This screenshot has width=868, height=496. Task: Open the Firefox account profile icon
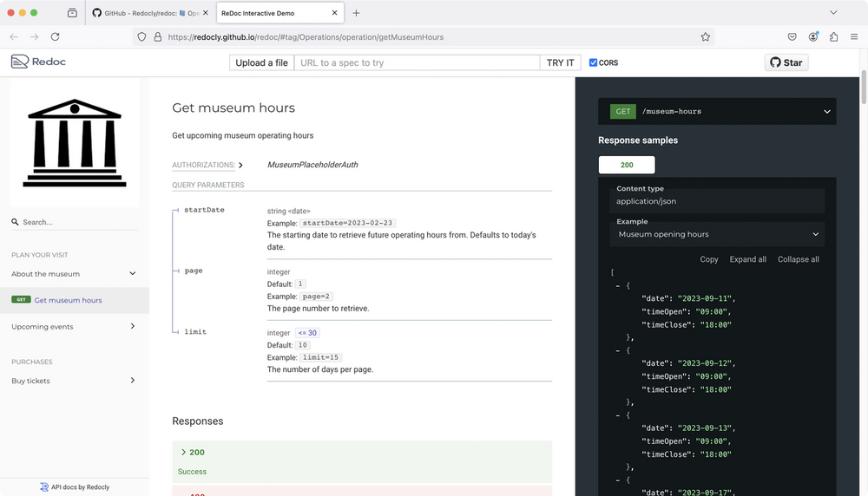coord(813,37)
